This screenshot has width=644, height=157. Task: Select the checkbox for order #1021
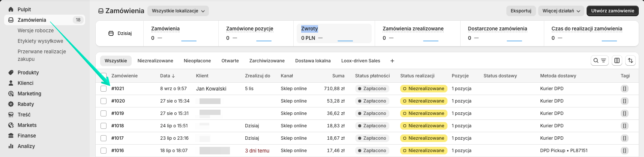(104, 89)
